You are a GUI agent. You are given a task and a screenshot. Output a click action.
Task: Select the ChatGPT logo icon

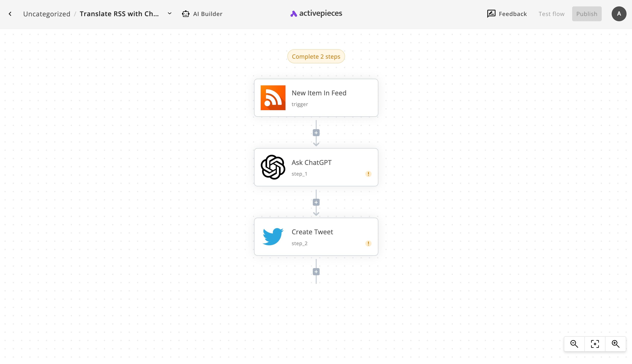tap(273, 167)
